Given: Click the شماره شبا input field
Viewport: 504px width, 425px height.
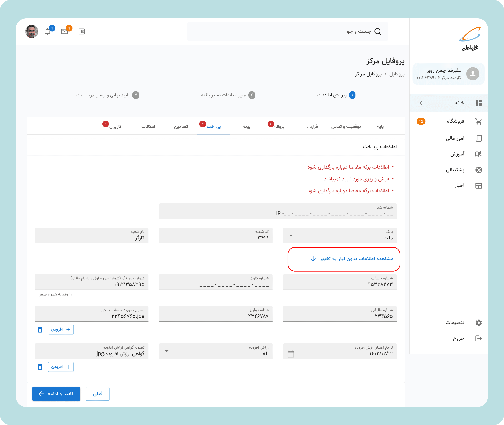Looking at the screenshot, I should pyautogui.click(x=278, y=211).
